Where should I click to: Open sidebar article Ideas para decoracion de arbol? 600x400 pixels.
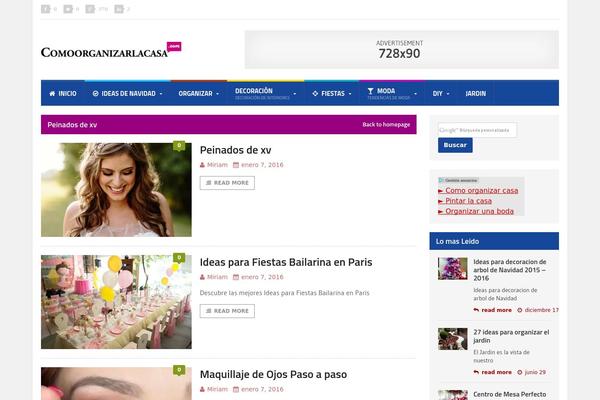pos(511,270)
